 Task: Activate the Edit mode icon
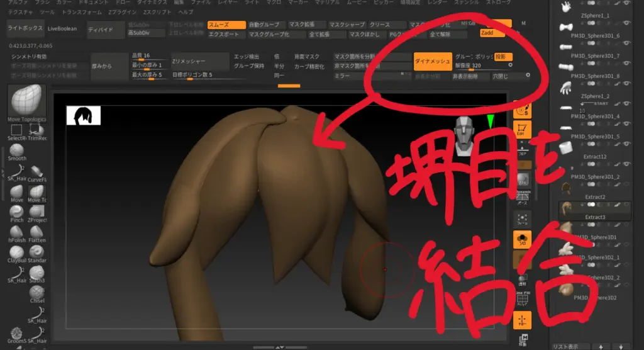click(522, 129)
